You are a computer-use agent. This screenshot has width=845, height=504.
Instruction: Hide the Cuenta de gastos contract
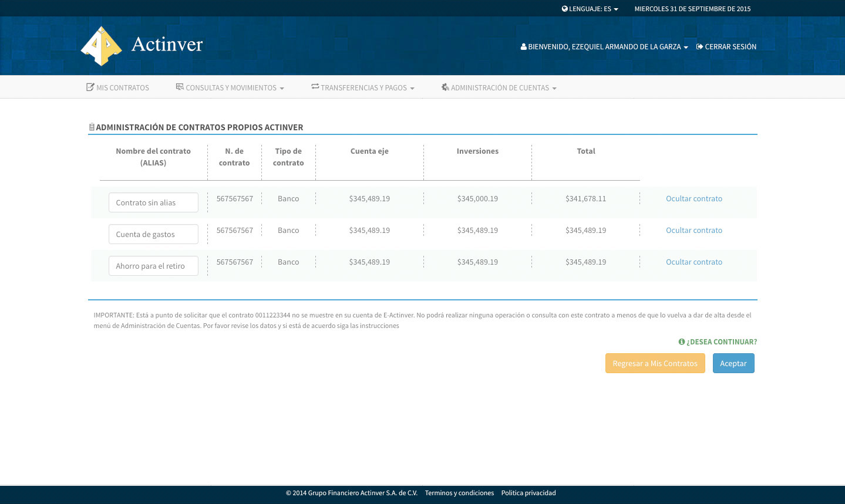click(x=693, y=231)
